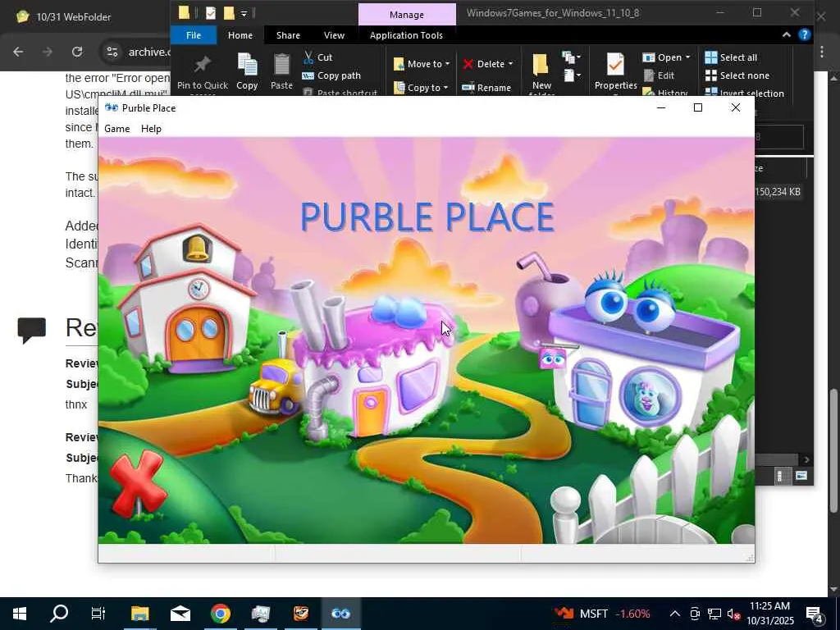Click Select all in Explorer ribbon
Screen dimensions: 840x630
click(x=731, y=57)
